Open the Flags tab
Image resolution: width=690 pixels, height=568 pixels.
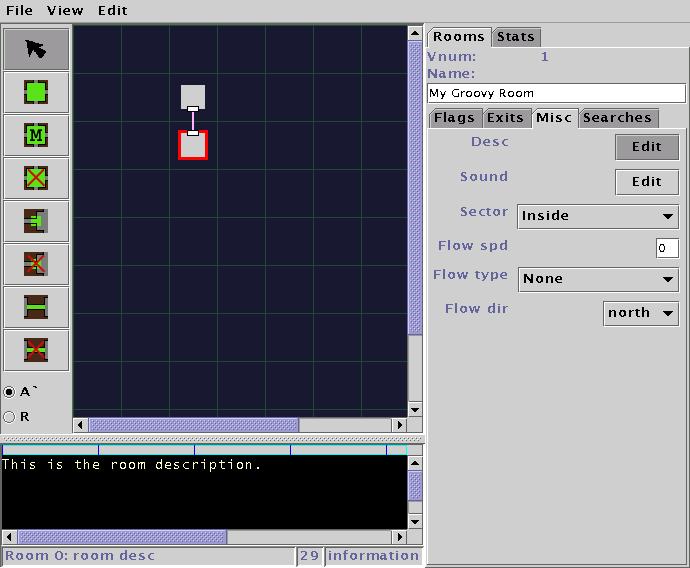[455, 118]
